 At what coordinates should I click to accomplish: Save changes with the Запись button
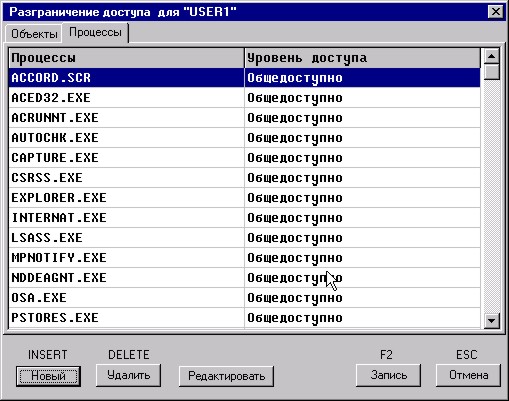point(388,375)
